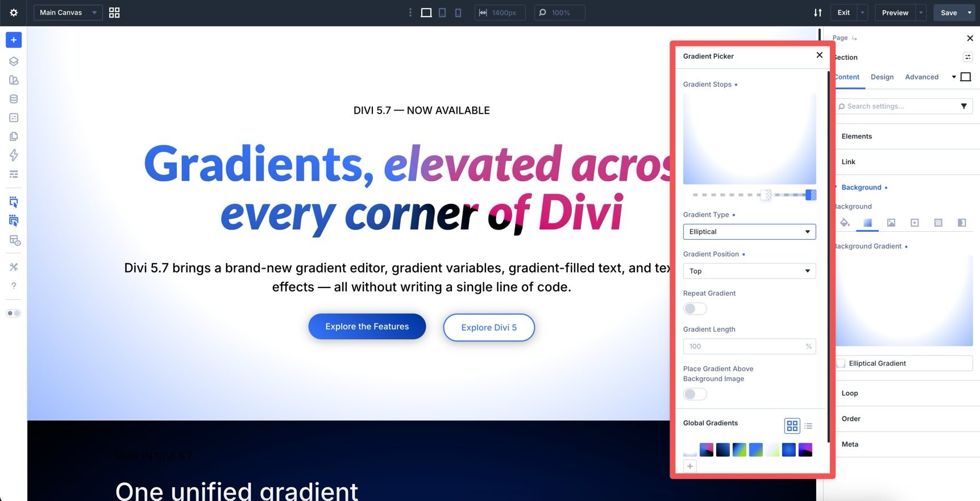Image resolution: width=980 pixels, height=501 pixels.
Task: Select the background image tab icon
Action: 891,223
